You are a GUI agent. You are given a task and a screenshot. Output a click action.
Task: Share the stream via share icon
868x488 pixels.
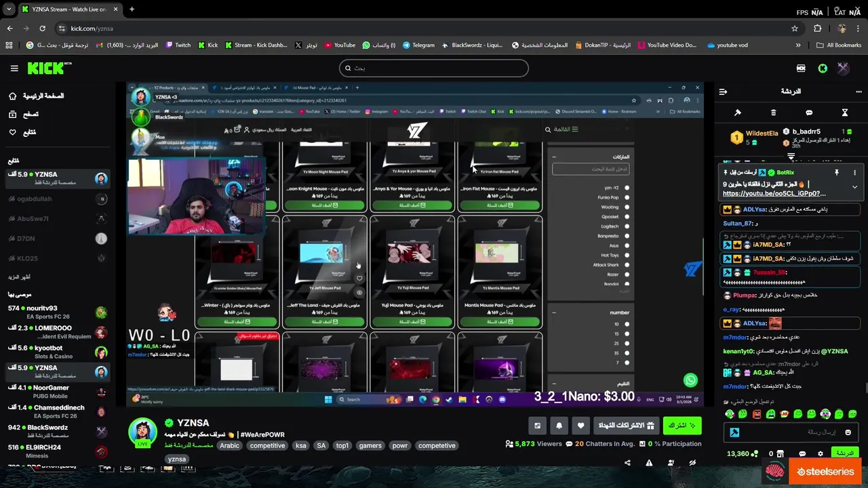click(627, 463)
